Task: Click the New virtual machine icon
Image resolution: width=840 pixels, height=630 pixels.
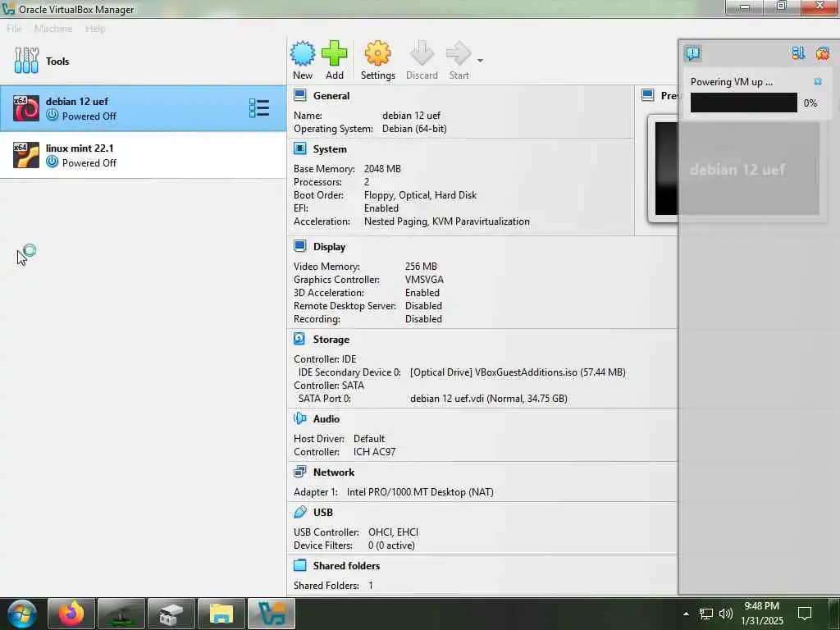Action: (303, 53)
